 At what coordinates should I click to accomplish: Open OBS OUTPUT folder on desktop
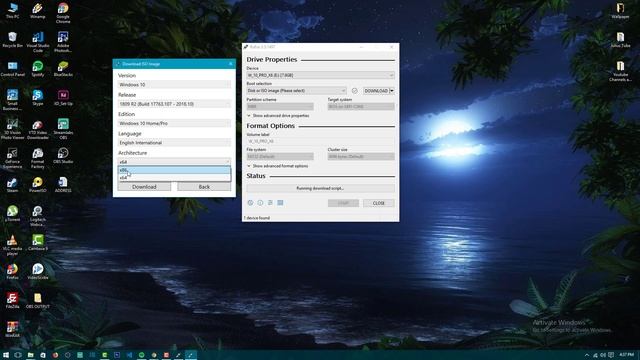point(38,301)
